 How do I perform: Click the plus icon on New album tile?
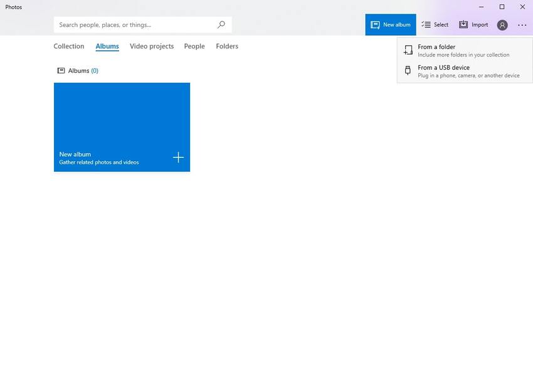click(178, 157)
